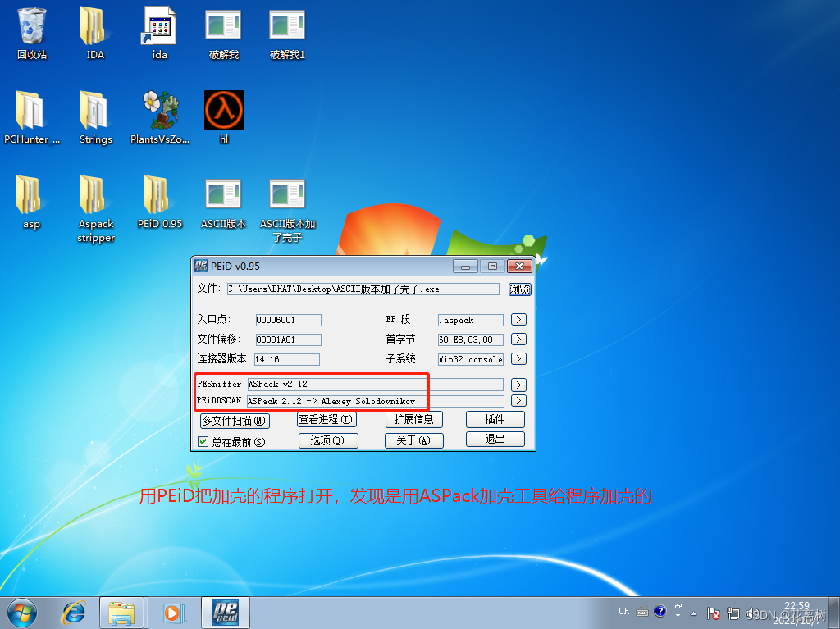Click the arrow beside PESniffer result
Image resolution: width=840 pixels, height=629 pixels.
point(518,385)
